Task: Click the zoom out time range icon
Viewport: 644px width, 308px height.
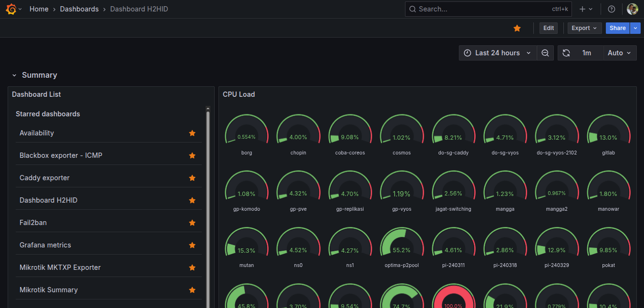Action: (x=545, y=53)
